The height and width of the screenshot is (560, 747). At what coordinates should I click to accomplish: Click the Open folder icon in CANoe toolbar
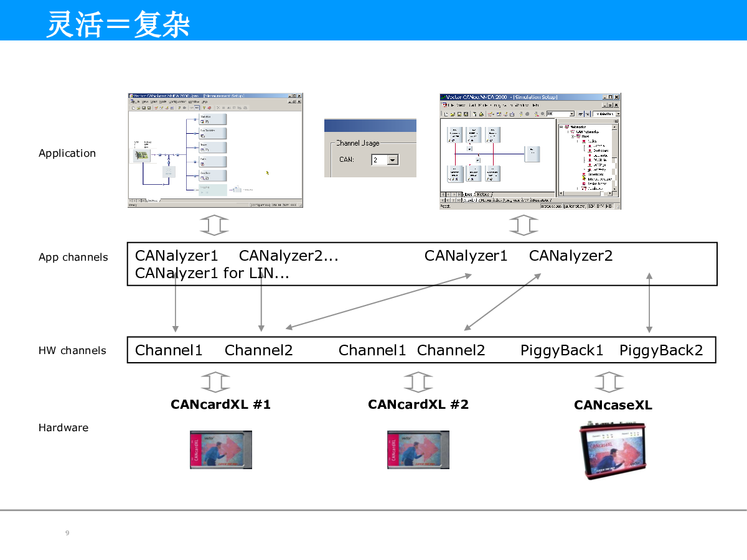click(x=453, y=114)
